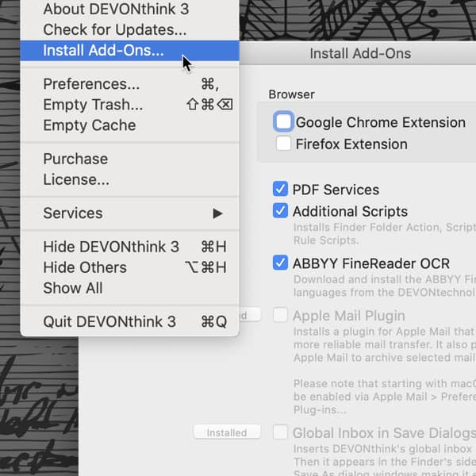Viewport: 476px width, 476px height.
Task: Open Preferences from the menu
Action: point(129,84)
